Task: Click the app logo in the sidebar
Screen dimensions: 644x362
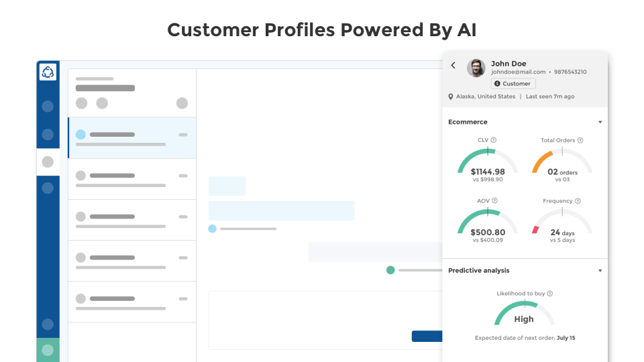Action: click(48, 72)
